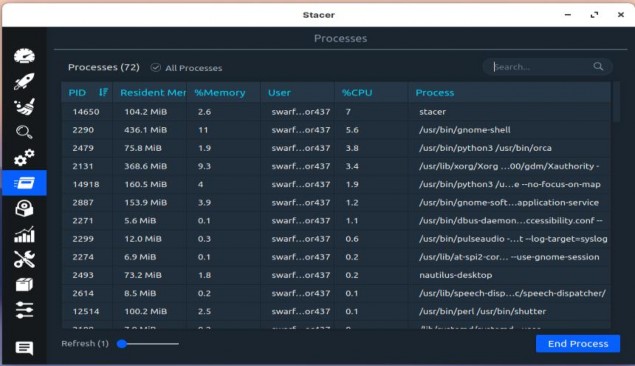This screenshot has height=366, width=635.
Task: Select the Processes sidebar icon
Action: (24, 183)
